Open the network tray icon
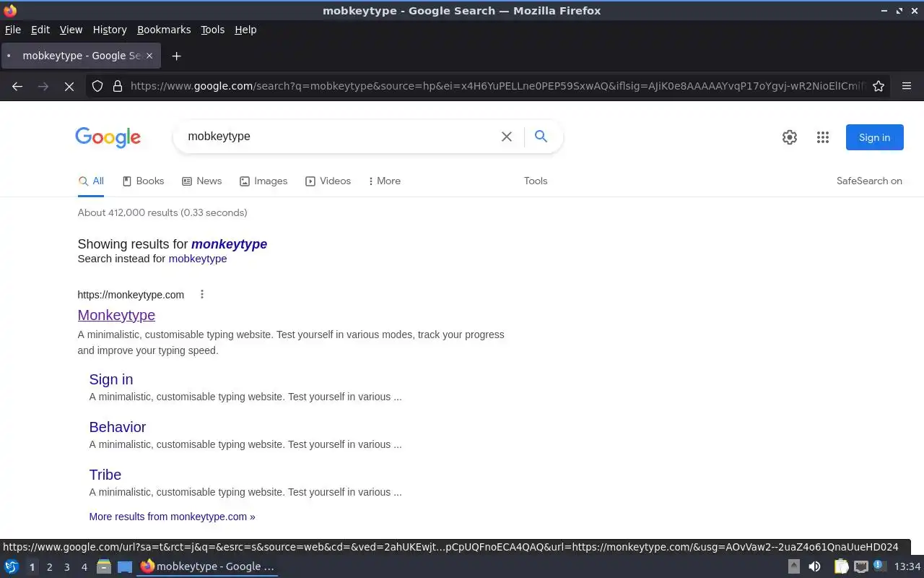This screenshot has height=578, width=924. pyautogui.click(x=860, y=566)
